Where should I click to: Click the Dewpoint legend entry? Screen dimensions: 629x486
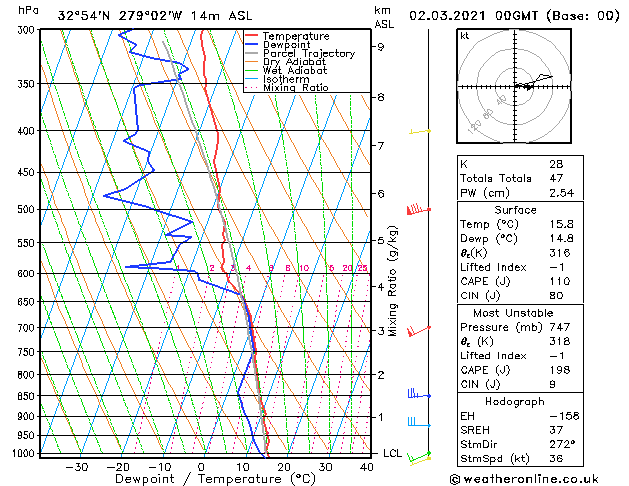pos(286,45)
